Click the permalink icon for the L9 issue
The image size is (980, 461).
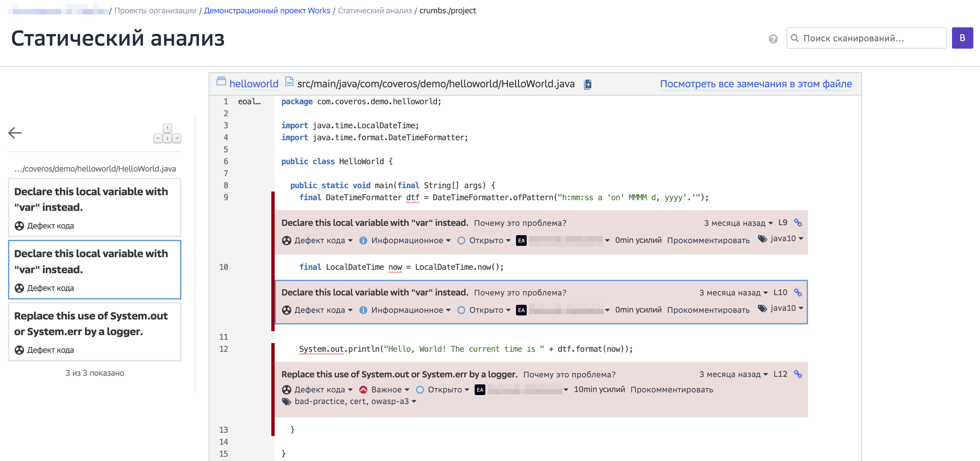pos(798,223)
